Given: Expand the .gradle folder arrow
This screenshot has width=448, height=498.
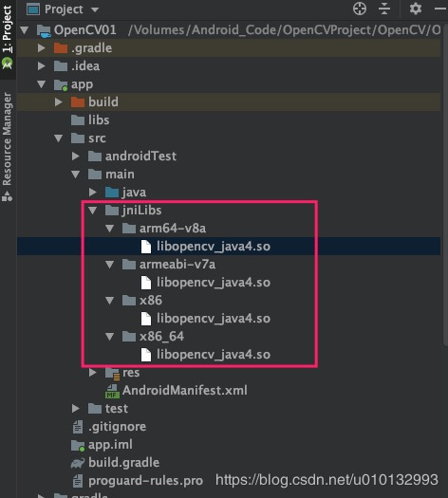Looking at the screenshot, I should [42, 48].
